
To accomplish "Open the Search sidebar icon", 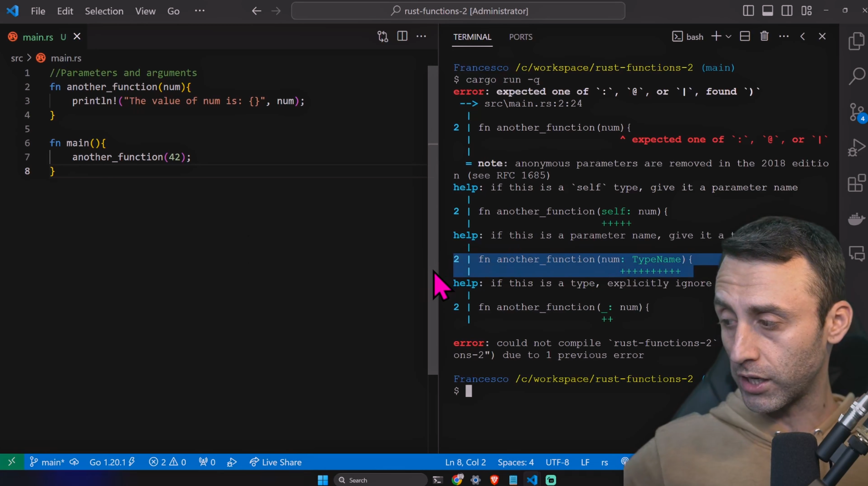I will (856, 76).
